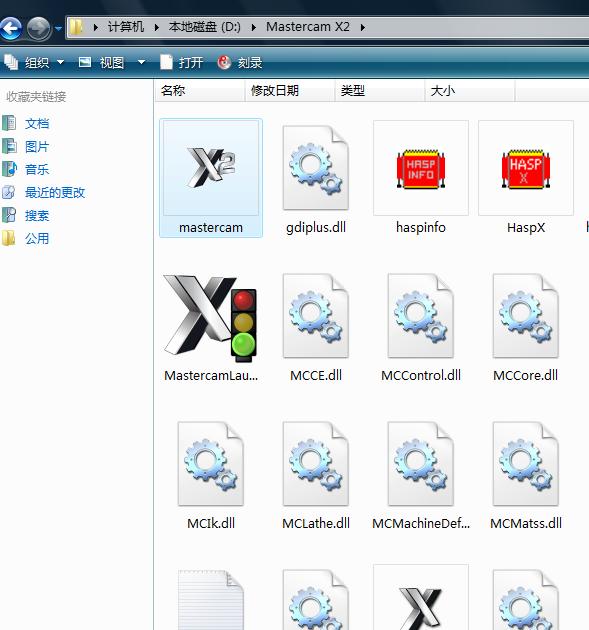Expand the arrow after 本地磁盘 (D:)

point(254,27)
